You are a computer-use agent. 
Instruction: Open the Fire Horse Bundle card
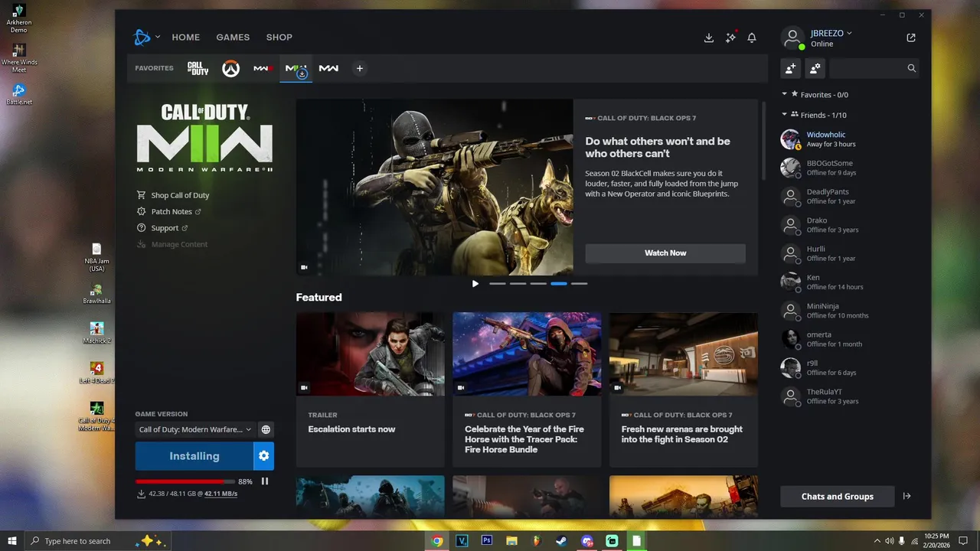coord(527,390)
